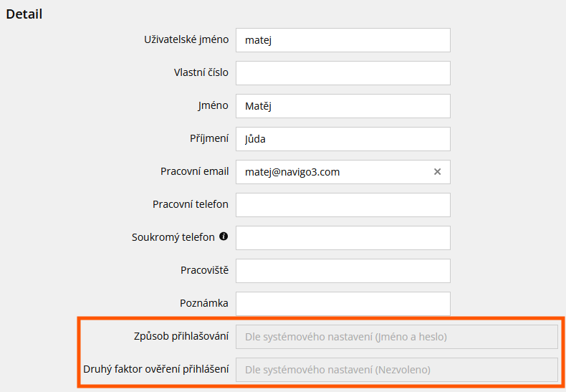Click the empty Vlastní číslo input
The height and width of the screenshot is (392, 566).
pyautogui.click(x=342, y=73)
